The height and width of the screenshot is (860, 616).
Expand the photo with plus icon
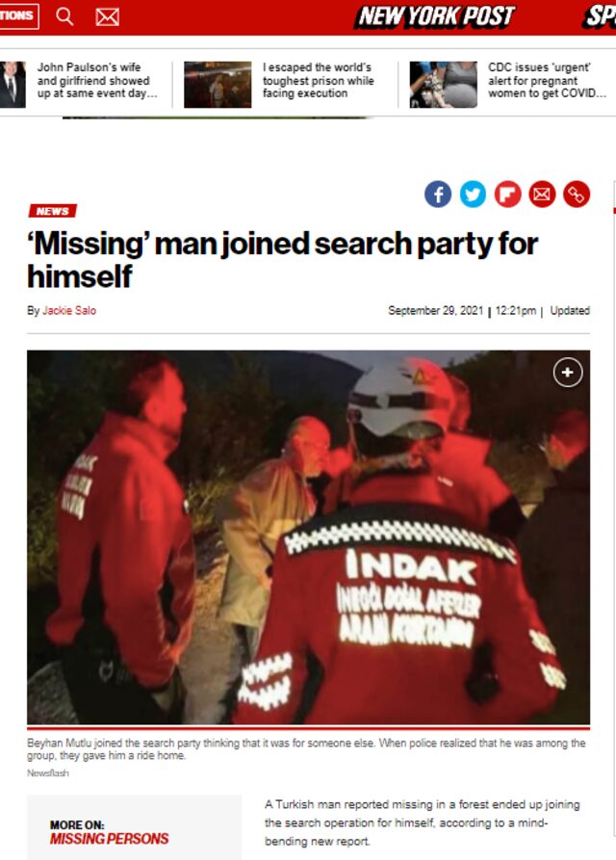tap(567, 373)
